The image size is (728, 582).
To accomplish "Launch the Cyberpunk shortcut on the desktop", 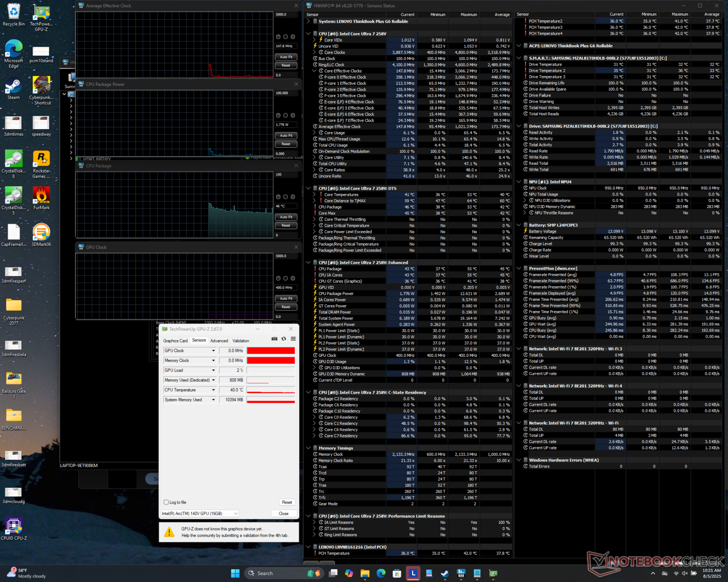I will pyautogui.click(x=41, y=91).
